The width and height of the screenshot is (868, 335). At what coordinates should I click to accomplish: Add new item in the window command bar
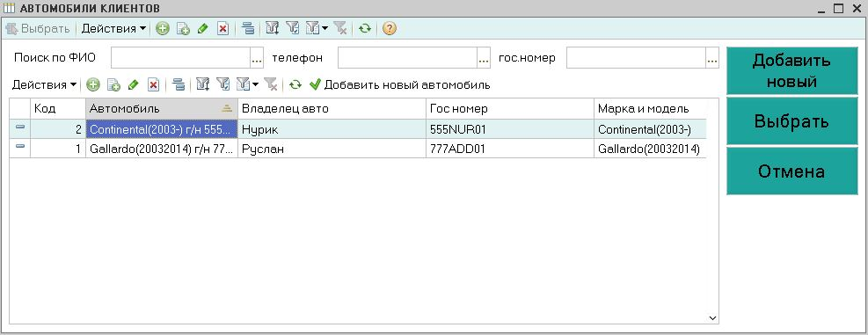click(x=162, y=29)
